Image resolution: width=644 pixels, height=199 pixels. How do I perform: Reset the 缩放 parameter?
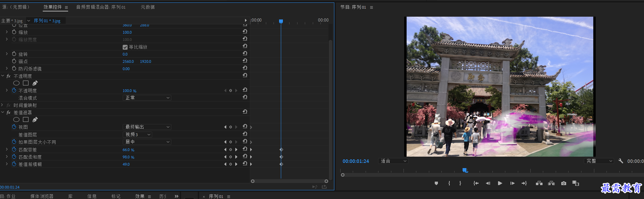[245, 31]
